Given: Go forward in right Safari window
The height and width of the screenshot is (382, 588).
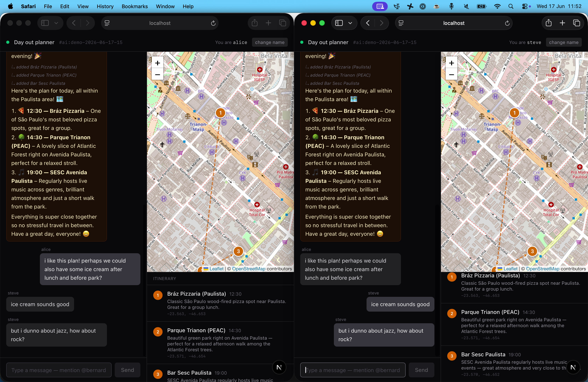Looking at the screenshot, I should click(x=382, y=23).
